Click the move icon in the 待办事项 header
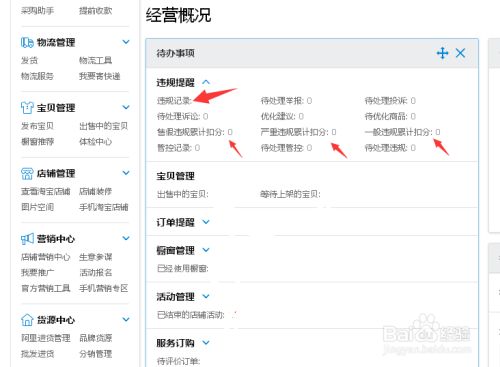This screenshot has height=367, width=500. point(442,53)
